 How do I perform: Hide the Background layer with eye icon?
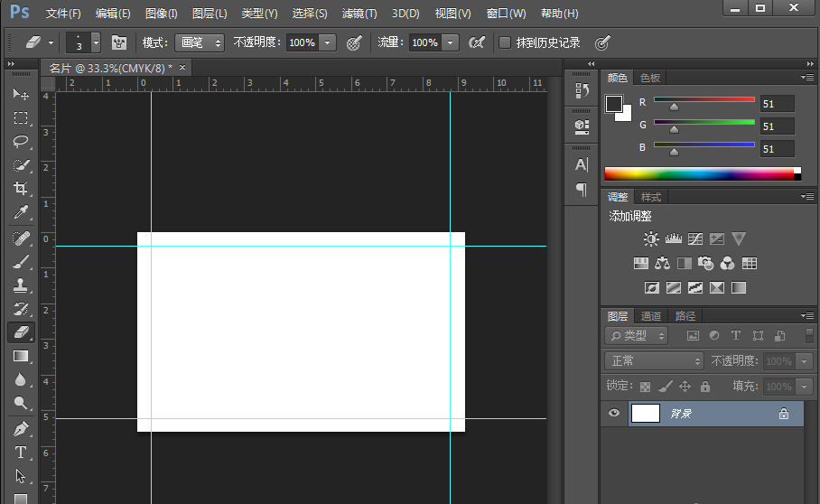coord(615,413)
